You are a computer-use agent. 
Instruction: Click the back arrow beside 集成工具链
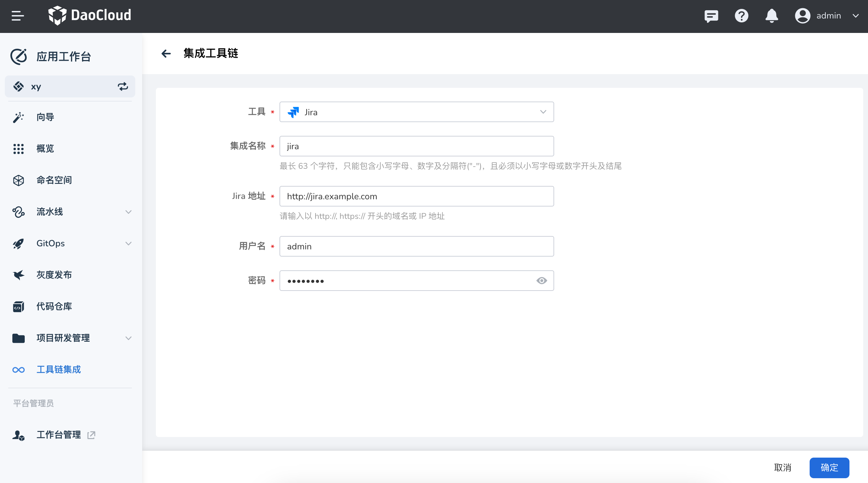[x=166, y=54]
